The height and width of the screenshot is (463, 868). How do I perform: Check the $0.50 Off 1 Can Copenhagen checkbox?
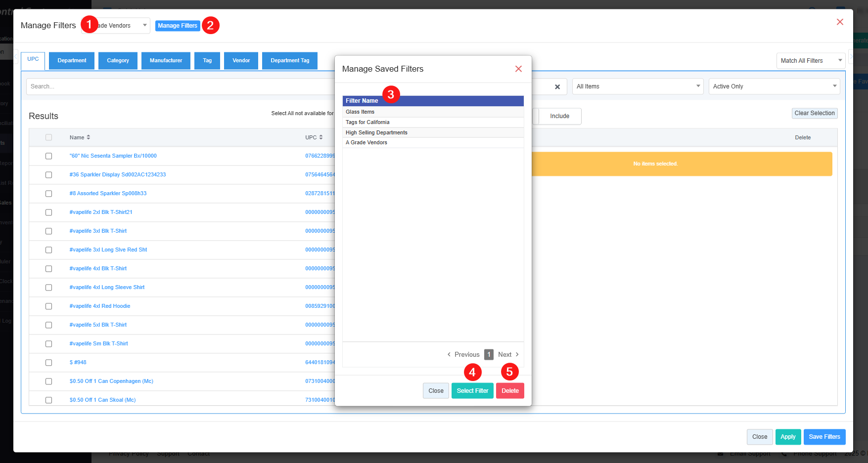tap(48, 381)
